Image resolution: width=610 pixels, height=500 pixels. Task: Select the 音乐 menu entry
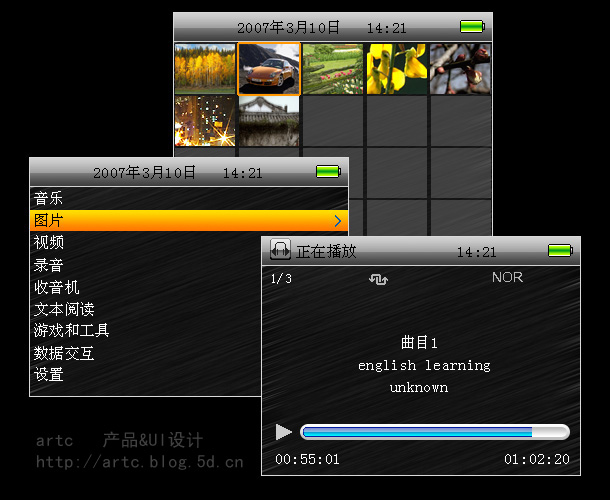pyautogui.click(x=189, y=198)
